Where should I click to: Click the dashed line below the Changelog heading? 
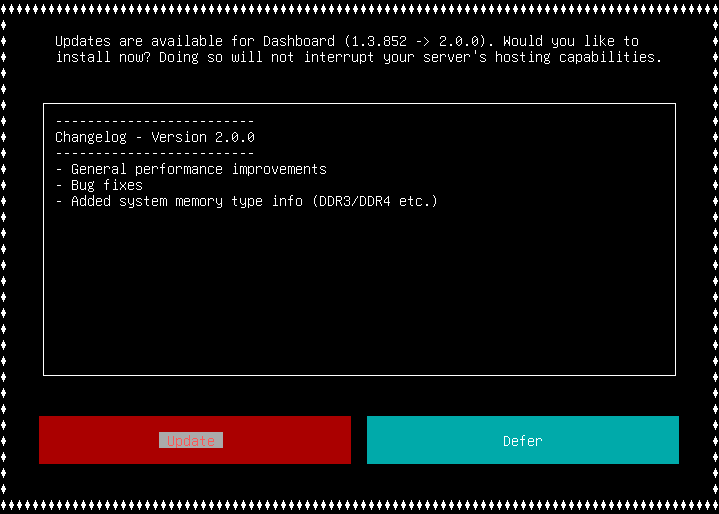155,153
